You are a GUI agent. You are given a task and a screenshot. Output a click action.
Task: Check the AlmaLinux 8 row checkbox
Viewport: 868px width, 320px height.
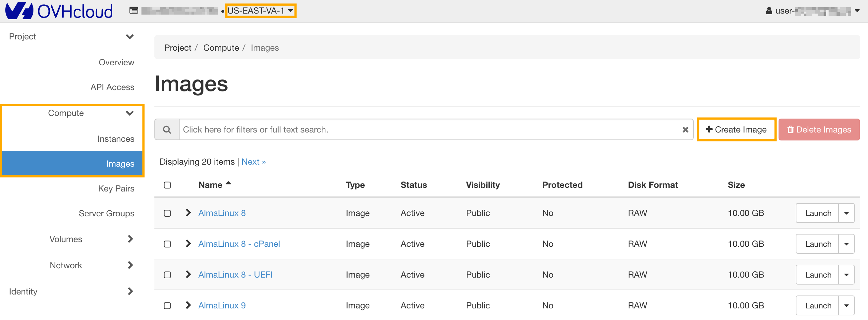point(167,214)
